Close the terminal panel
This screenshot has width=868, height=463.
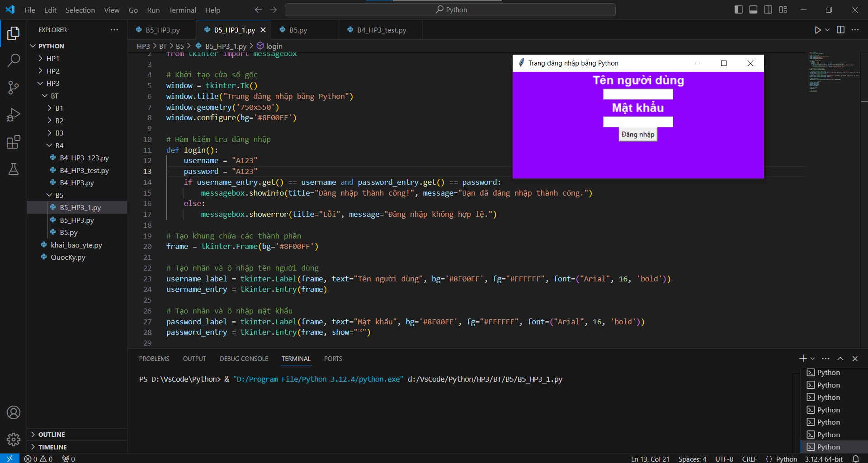click(855, 358)
